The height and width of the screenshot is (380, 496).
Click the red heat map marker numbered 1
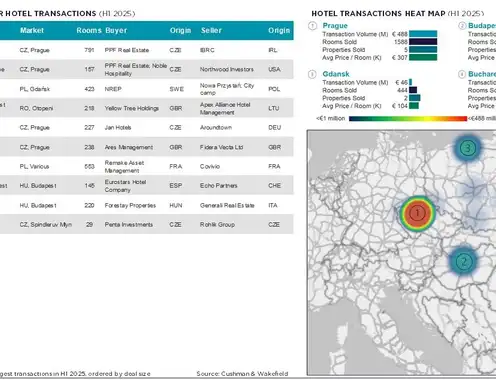click(417, 213)
